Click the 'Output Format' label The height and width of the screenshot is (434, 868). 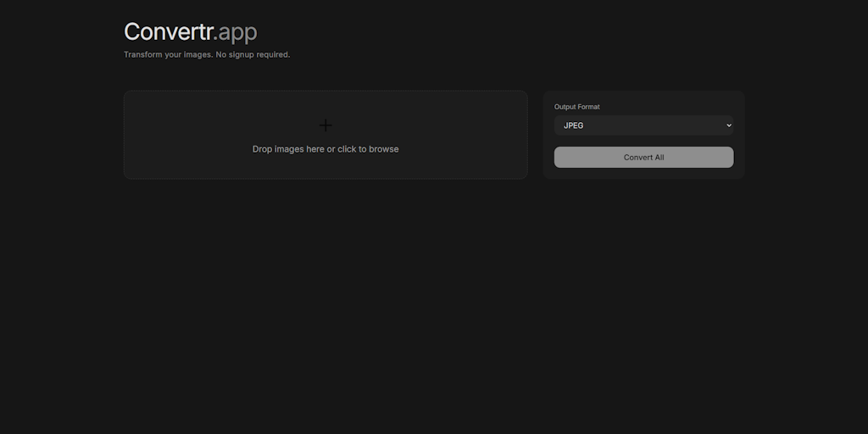pyautogui.click(x=576, y=107)
